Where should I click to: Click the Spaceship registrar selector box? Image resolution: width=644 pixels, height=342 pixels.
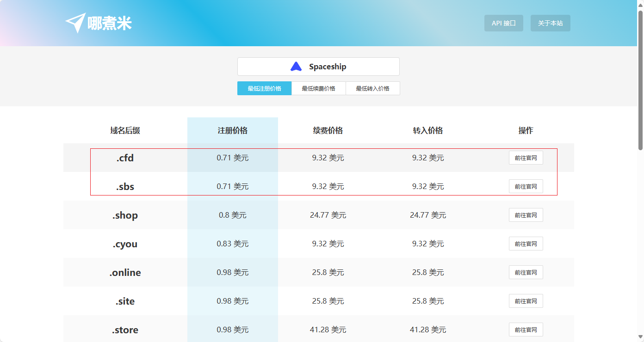point(318,67)
